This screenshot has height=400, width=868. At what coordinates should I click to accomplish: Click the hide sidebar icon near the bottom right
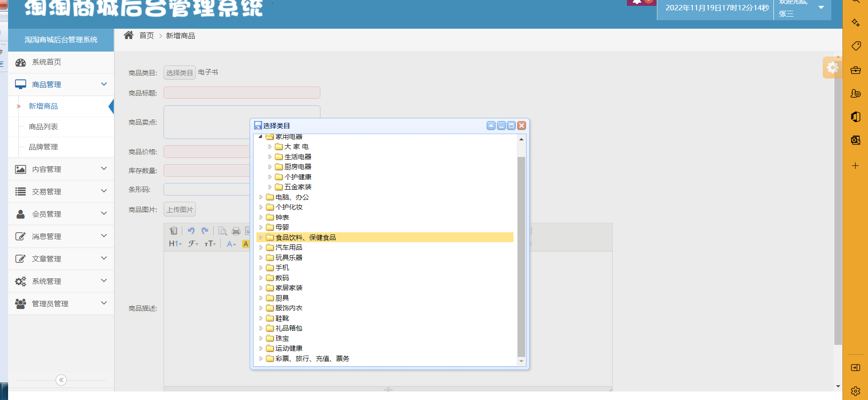[x=855, y=368]
